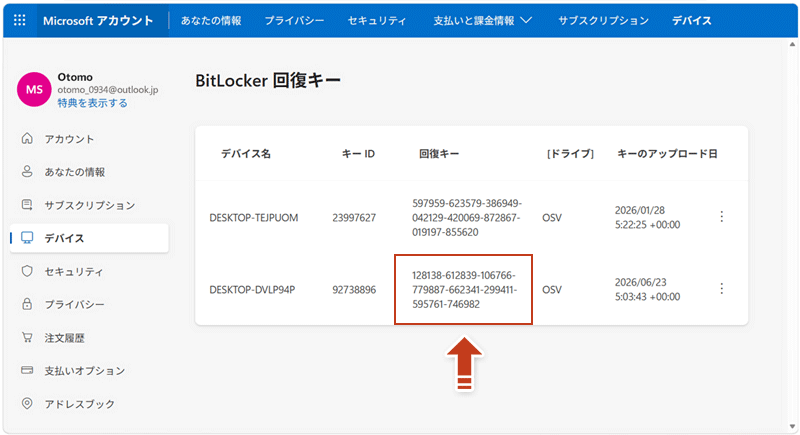Click the キー ID column header
800x435 pixels.
tap(358, 153)
